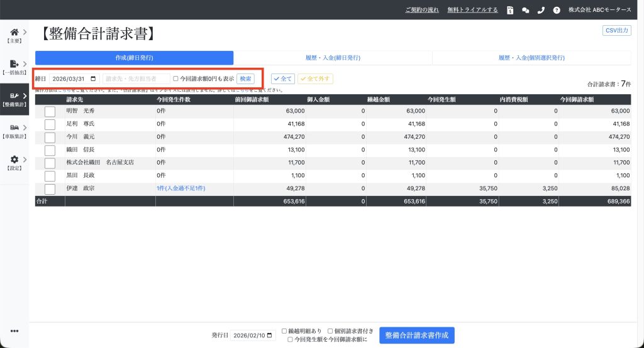Viewport: 644px width, 348px height.
Task: Click the 請求先・先方担当者 search field
Action: (136, 79)
